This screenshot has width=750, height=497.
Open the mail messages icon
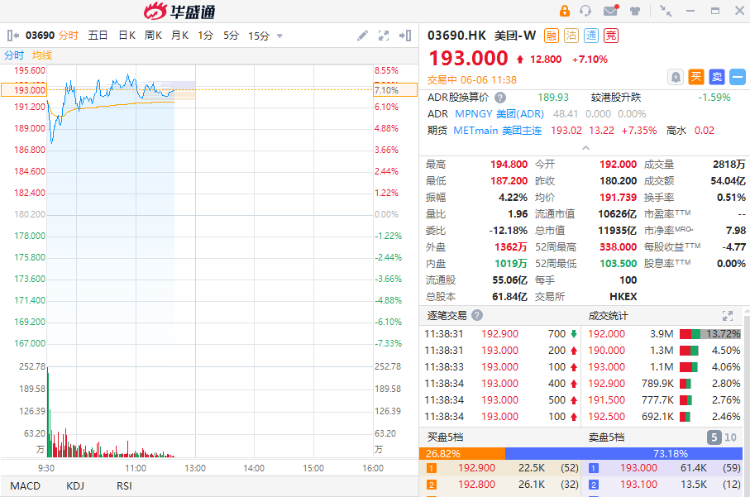[611, 11]
